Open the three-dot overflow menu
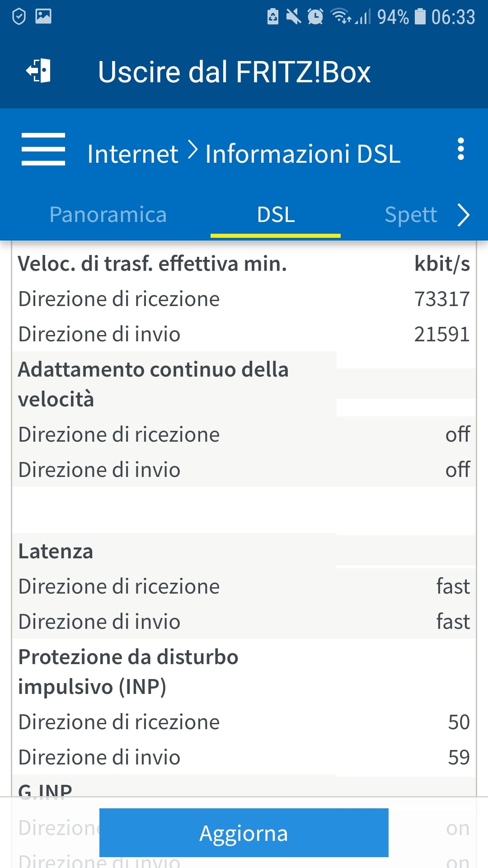488x868 pixels. [x=460, y=149]
